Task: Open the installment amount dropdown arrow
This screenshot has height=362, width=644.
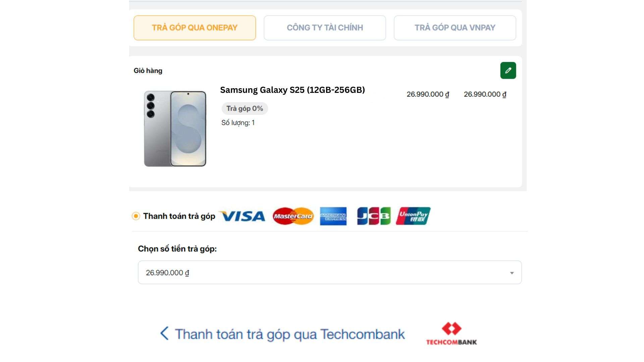Action: [512, 273]
